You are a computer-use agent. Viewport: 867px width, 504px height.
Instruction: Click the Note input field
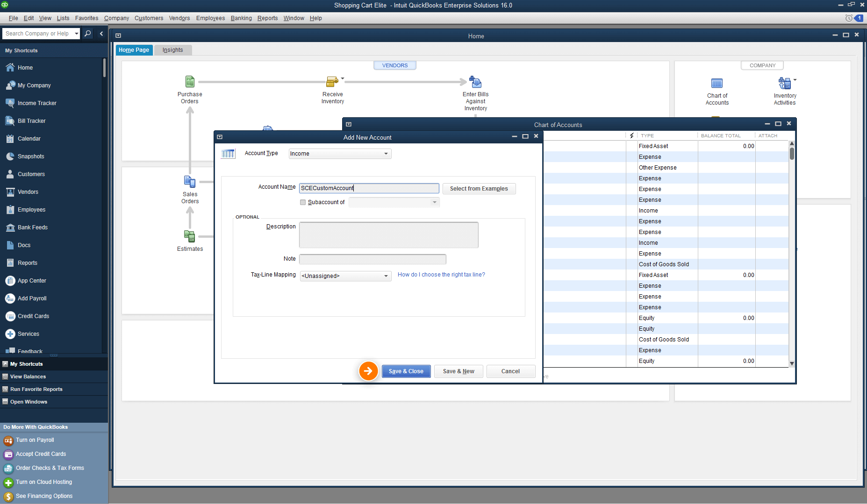(373, 259)
